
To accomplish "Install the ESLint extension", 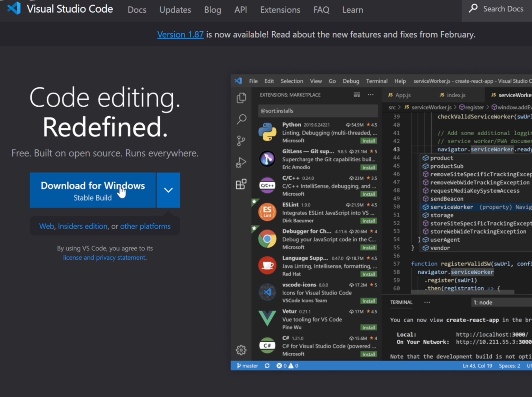I will point(369,221).
